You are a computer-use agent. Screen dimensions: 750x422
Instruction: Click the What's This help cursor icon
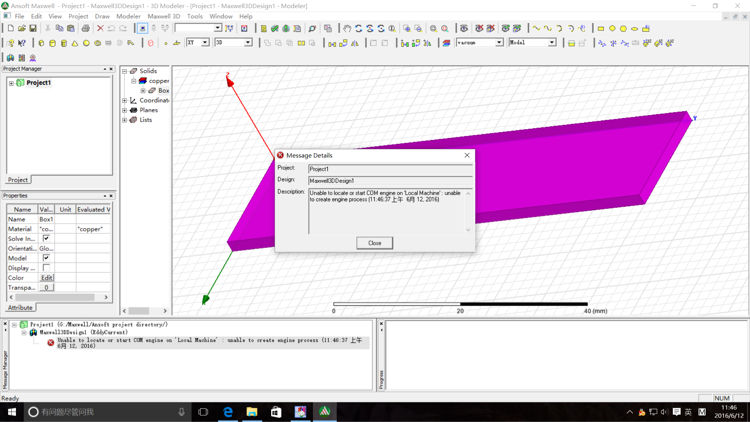22,43
